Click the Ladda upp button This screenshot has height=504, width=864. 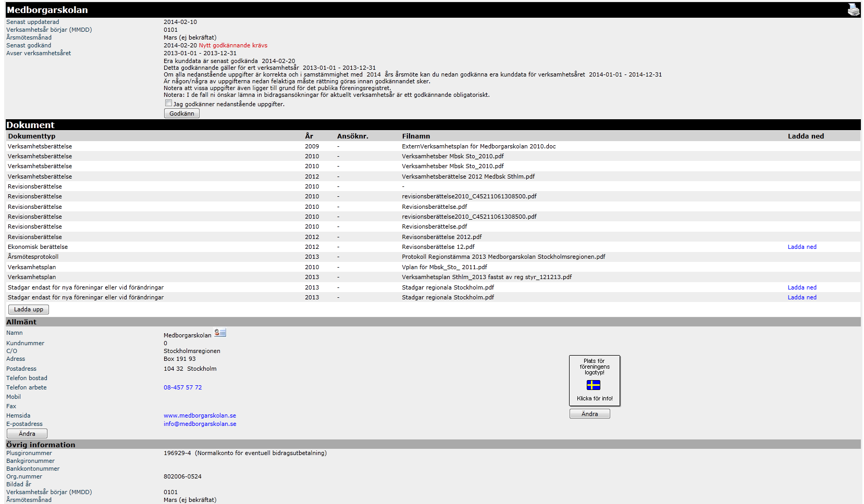(29, 309)
